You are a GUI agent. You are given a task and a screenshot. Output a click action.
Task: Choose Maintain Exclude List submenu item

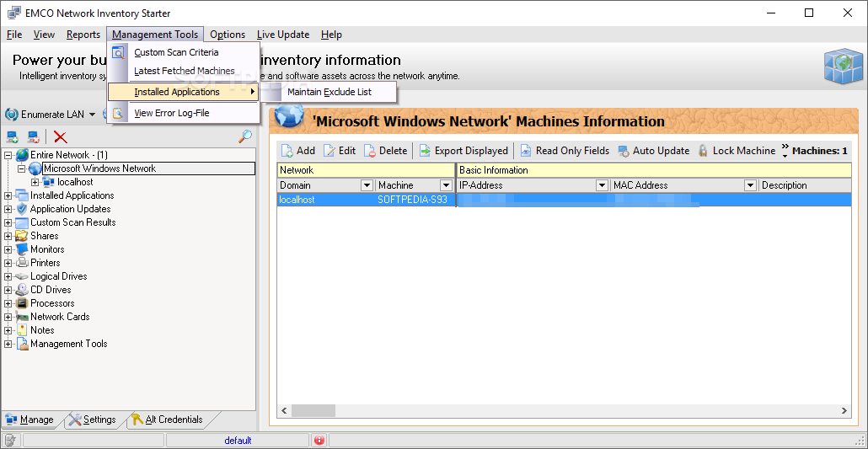[330, 92]
